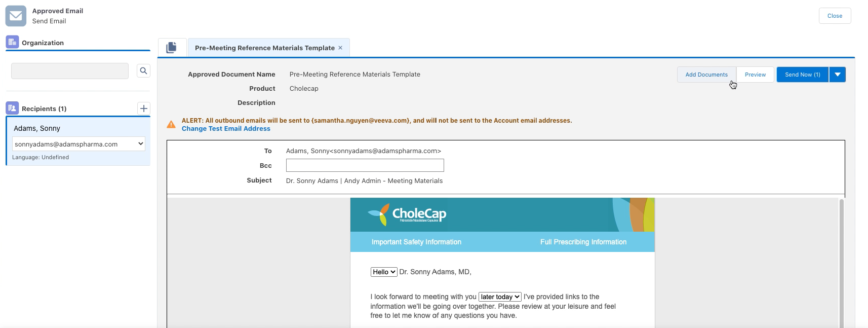868x328 pixels.
Task: Click the Add Documents button
Action: [x=706, y=75]
